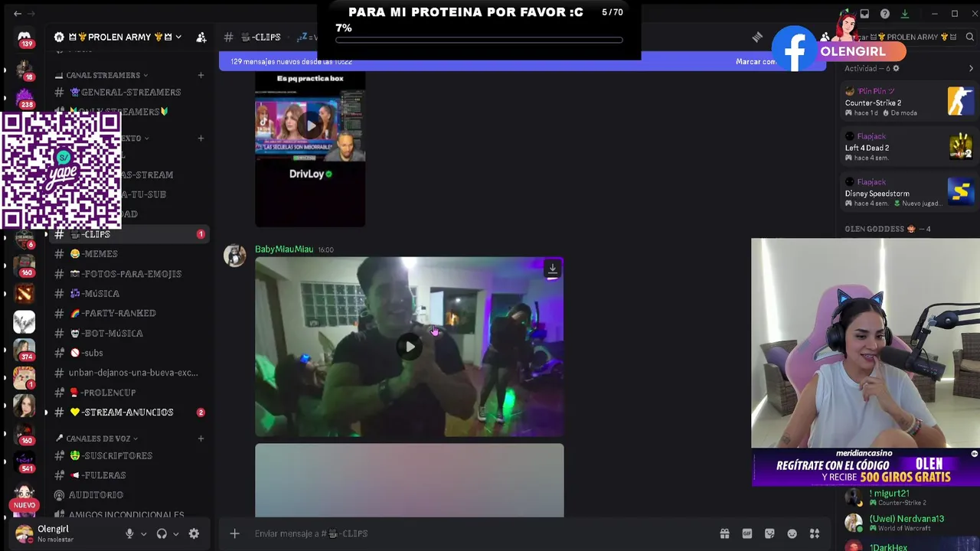
Task: Toggle microphone mute in user panel
Action: pyautogui.click(x=129, y=533)
